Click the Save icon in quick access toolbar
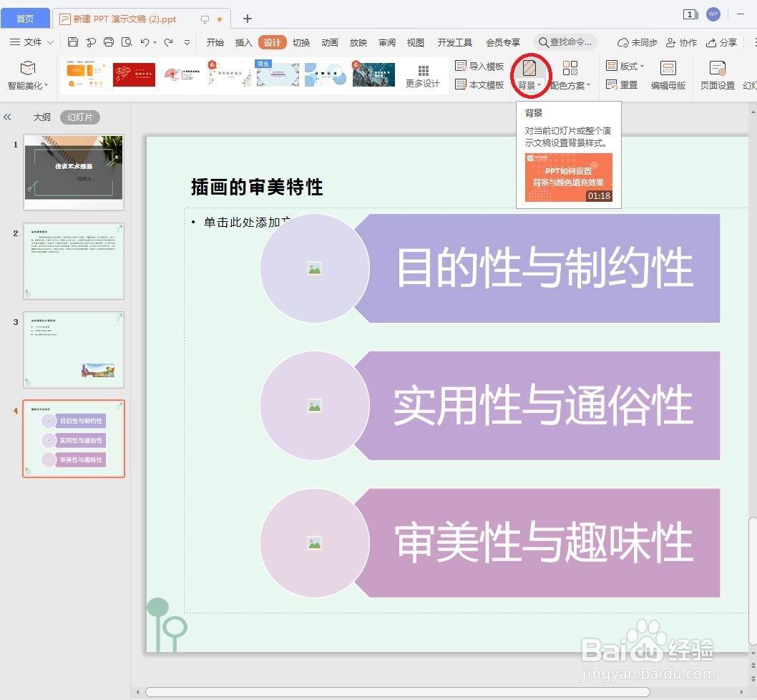The image size is (757, 700). (72, 42)
